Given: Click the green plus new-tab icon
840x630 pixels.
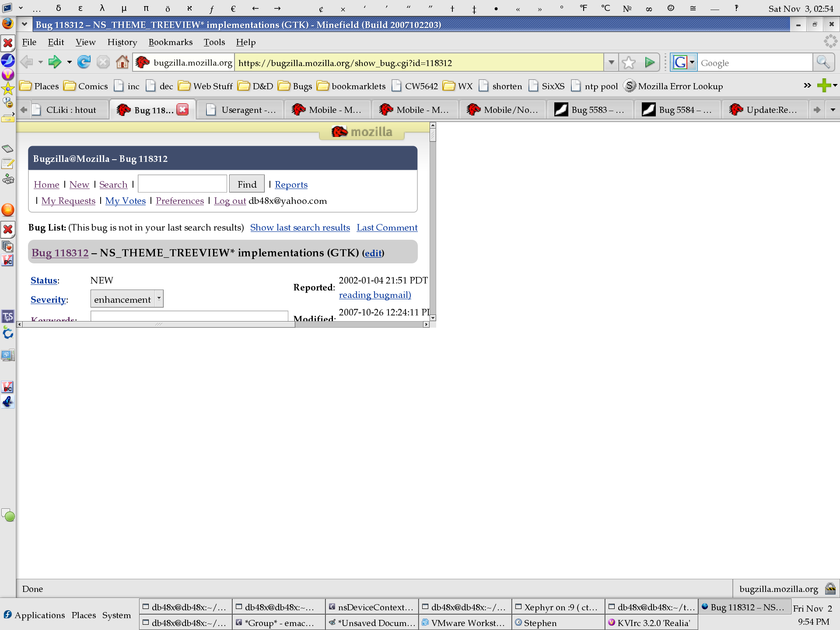Looking at the screenshot, I should [x=824, y=85].
